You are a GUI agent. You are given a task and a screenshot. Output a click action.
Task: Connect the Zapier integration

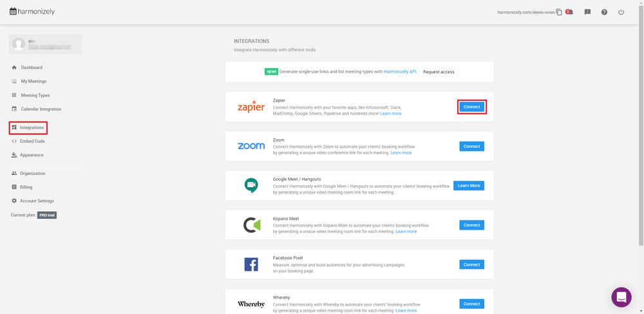coord(471,107)
